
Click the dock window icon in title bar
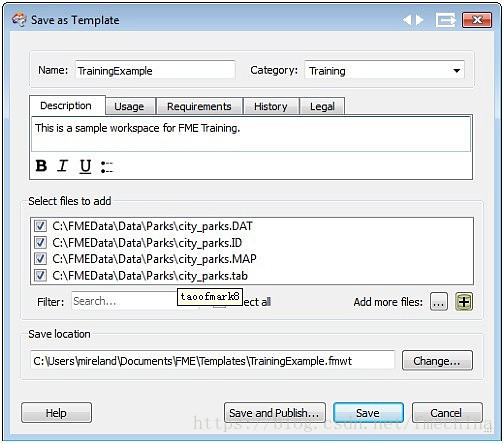point(446,20)
